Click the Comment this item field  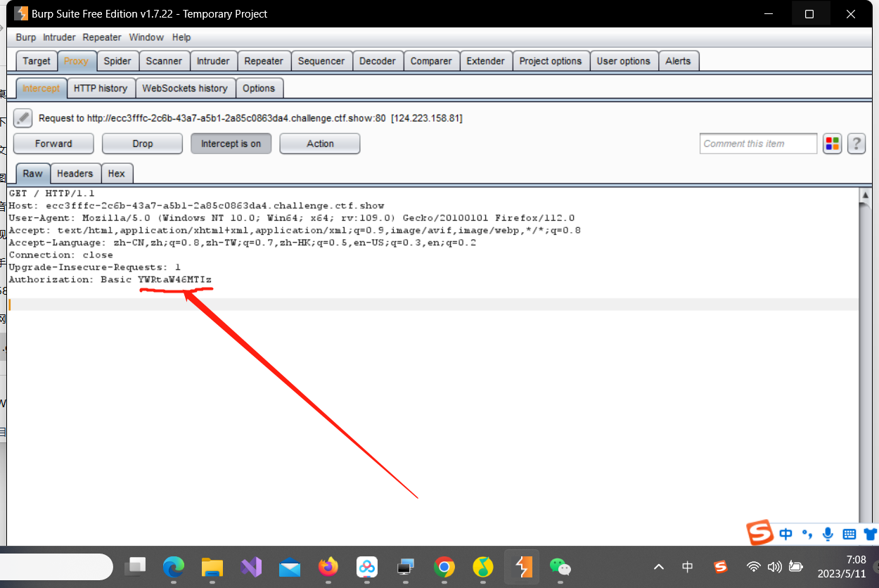click(x=758, y=143)
